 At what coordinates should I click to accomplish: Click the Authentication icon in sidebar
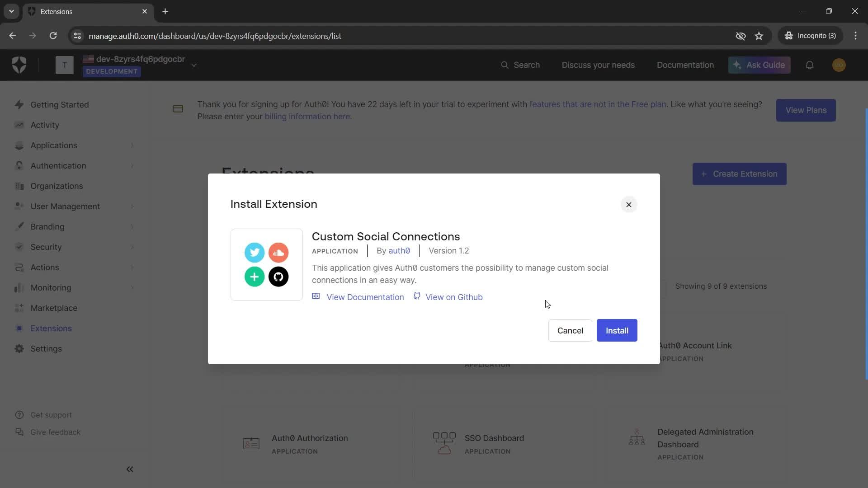tap(19, 165)
